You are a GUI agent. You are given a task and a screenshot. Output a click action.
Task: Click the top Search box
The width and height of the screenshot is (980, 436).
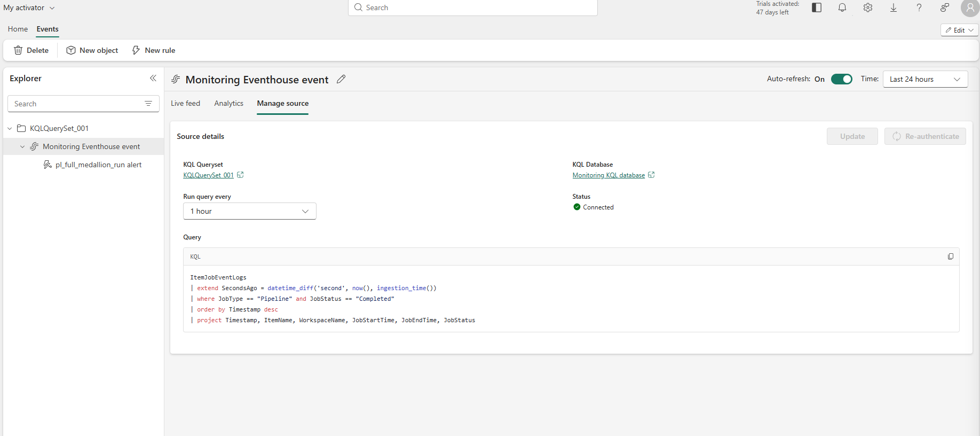click(473, 7)
